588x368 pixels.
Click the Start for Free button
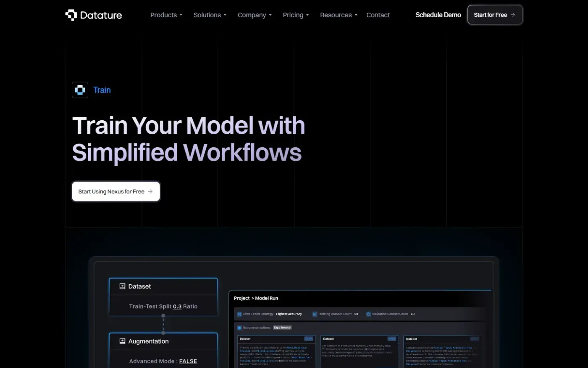click(x=495, y=15)
